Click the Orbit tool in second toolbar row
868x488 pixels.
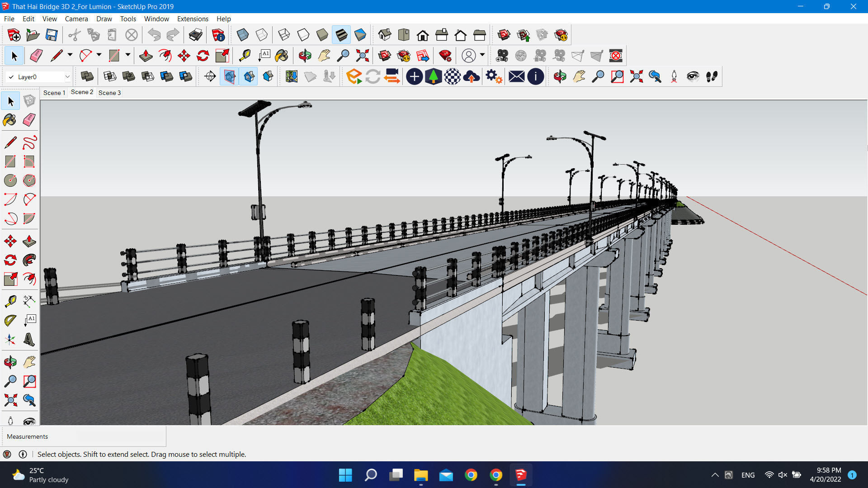305,56
